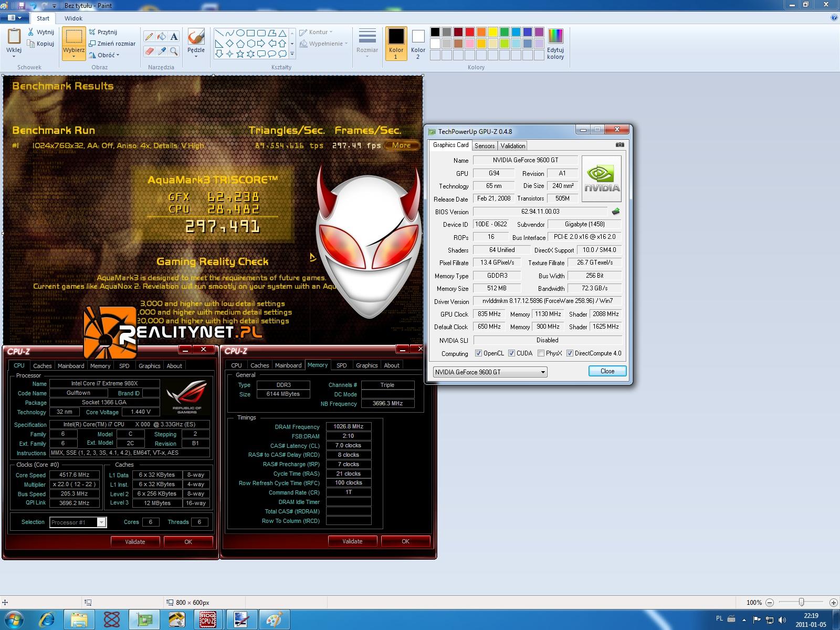This screenshot has height=630, width=840.
Task: Switch to the Sensors tab in GPU-Z
Action: (x=485, y=146)
